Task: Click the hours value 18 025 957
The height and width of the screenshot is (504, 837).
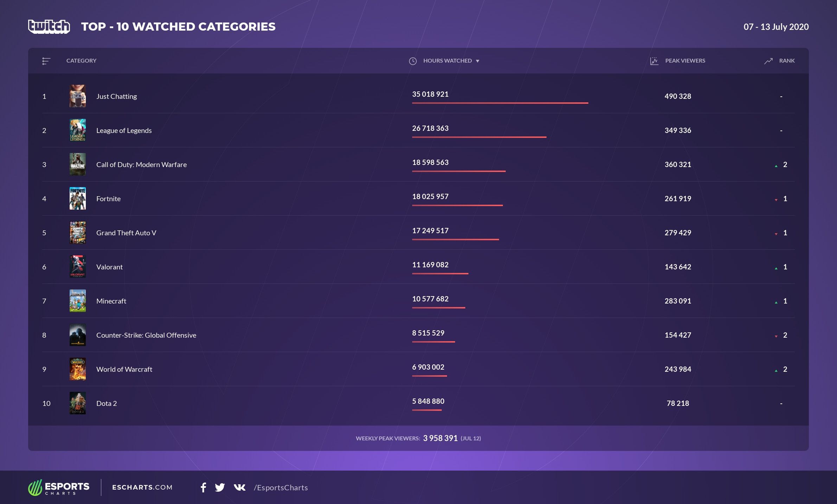Action: [x=430, y=197]
